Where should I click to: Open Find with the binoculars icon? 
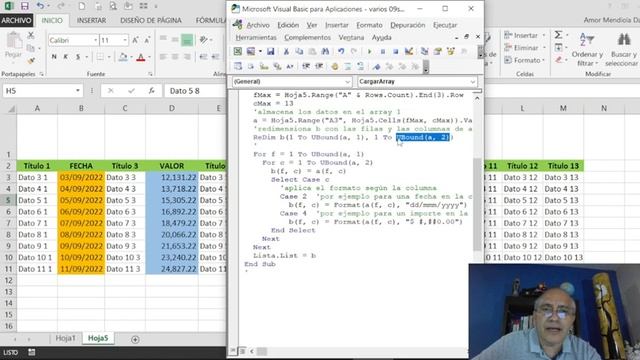pos(325,51)
